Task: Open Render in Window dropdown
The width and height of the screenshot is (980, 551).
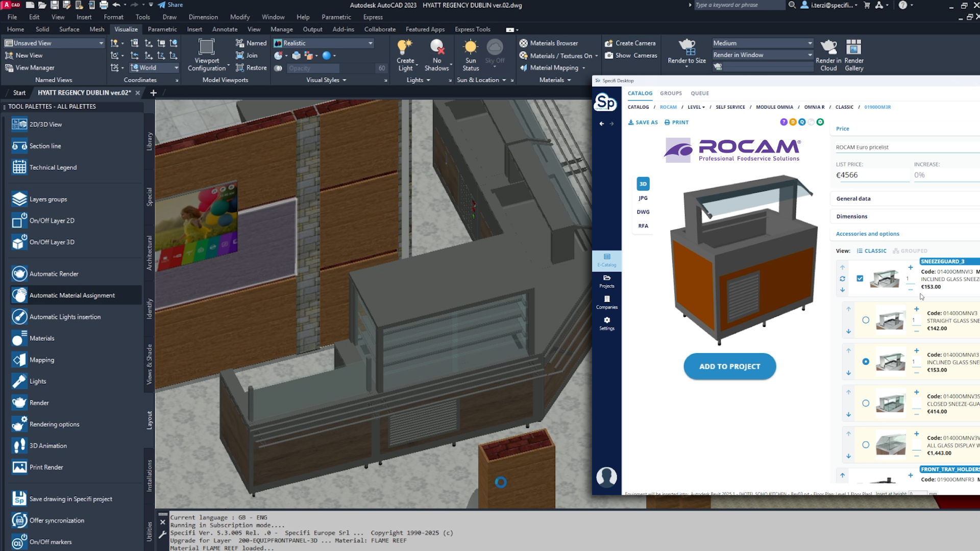Action: (763, 55)
